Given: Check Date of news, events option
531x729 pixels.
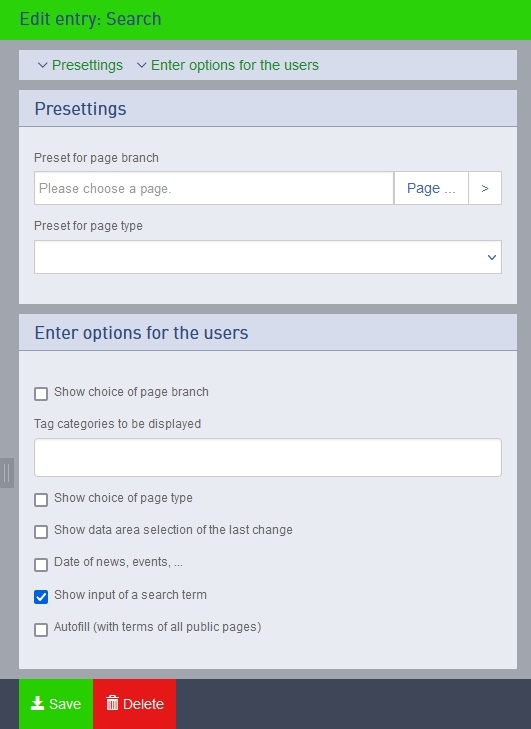Looking at the screenshot, I should pyautogui.click(x=41, y=564).
